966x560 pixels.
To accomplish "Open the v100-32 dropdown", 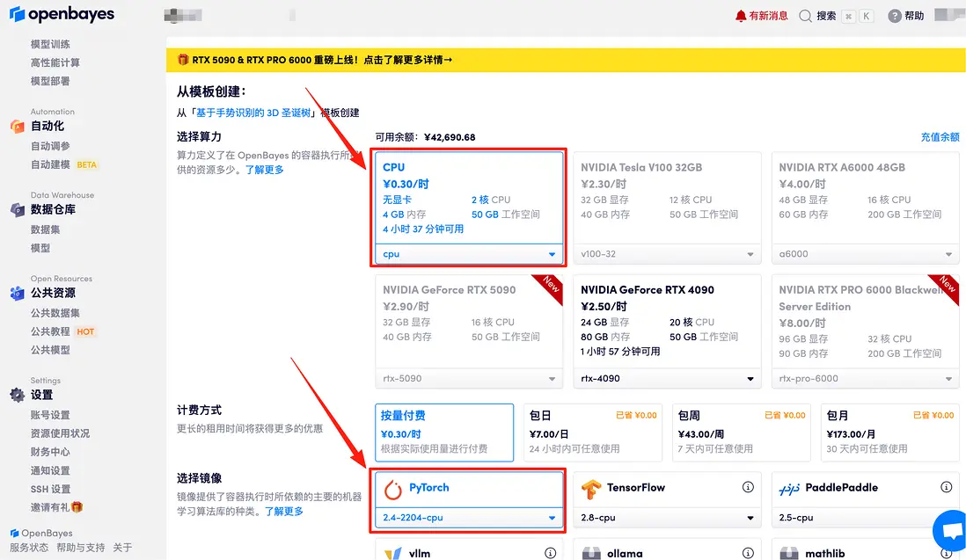I will tap(667, 254).
